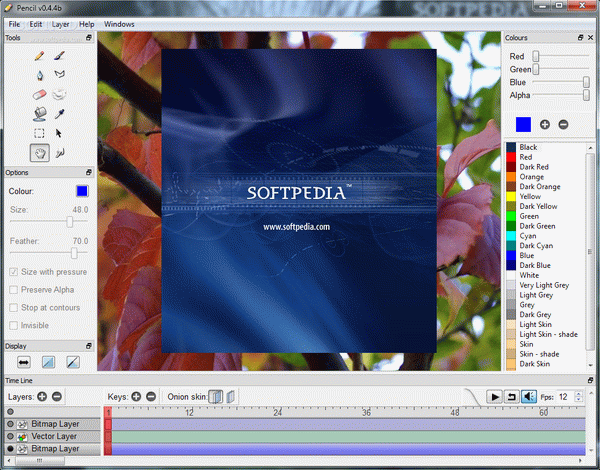Add a colour to the palette
The image size is (600, 470).
pos(545,124)
